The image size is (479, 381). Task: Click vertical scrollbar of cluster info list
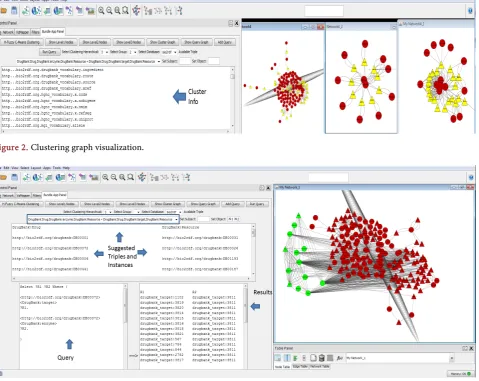click(x=232, y=98)
